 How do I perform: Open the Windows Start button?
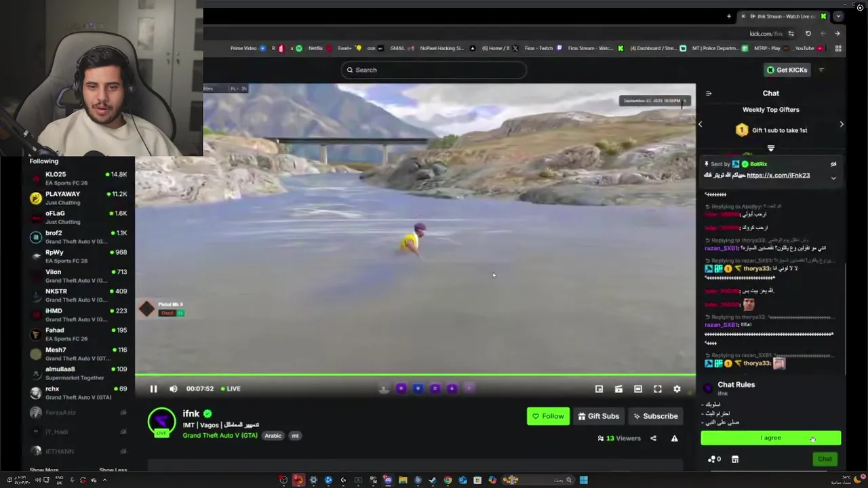[x=583, y=480]
